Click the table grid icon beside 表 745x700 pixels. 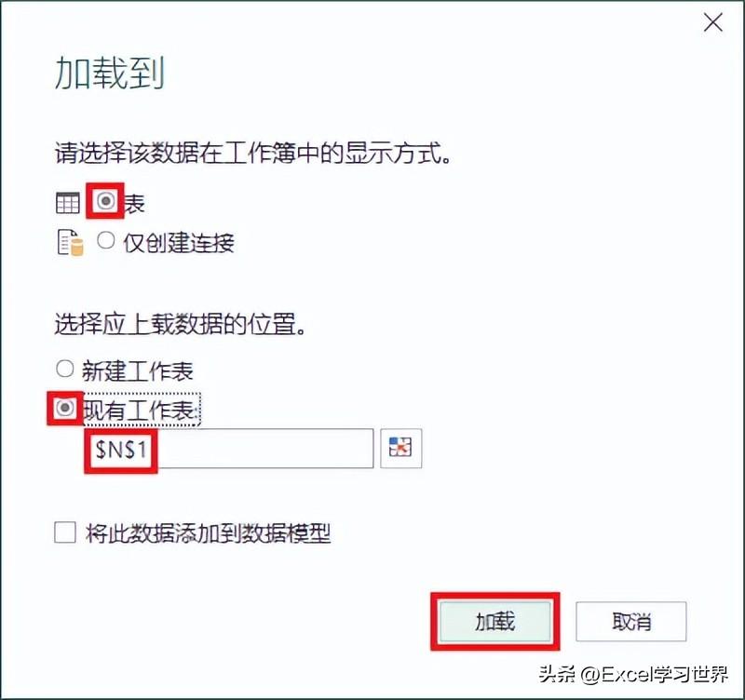click(x=67, y=204)
